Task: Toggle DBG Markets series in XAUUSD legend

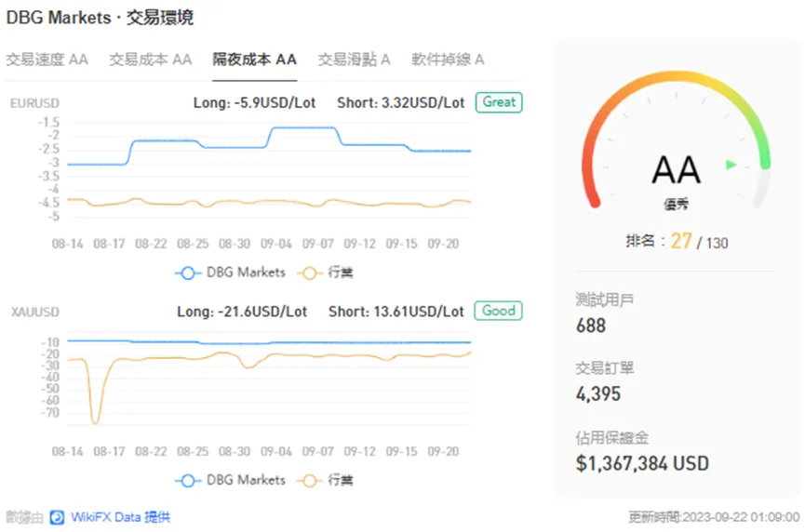Action: pyautogui.click(x=230, y=480)
